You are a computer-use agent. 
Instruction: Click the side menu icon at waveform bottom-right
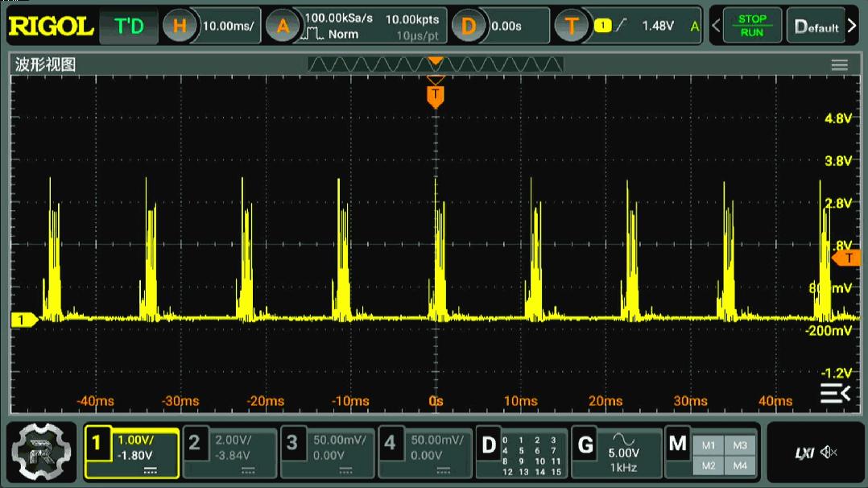835,393
